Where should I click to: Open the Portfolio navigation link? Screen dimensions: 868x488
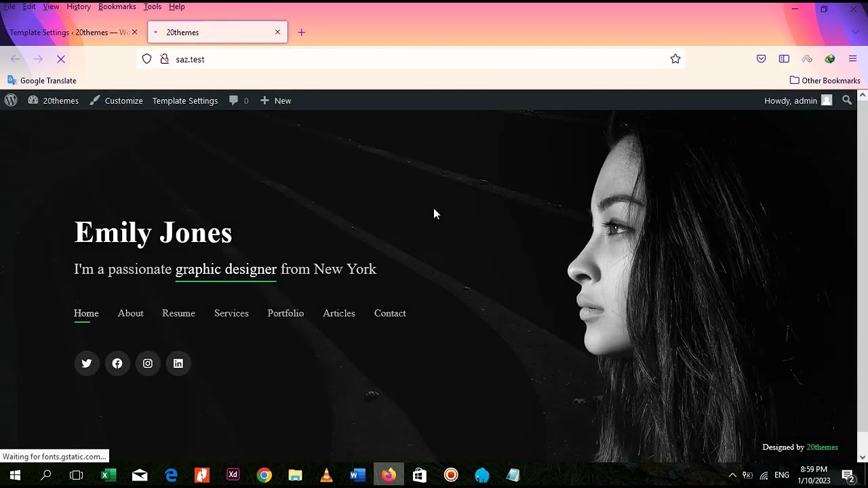pos(285,313)
